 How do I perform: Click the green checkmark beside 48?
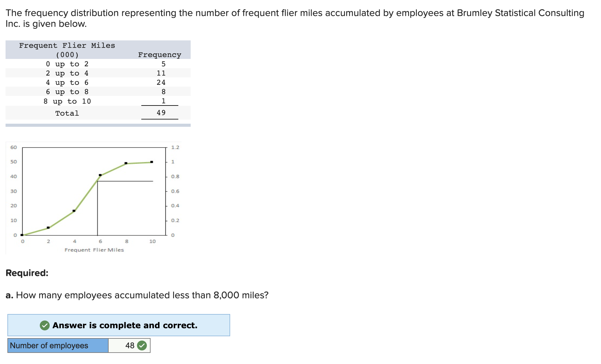[x=142, y=345]
